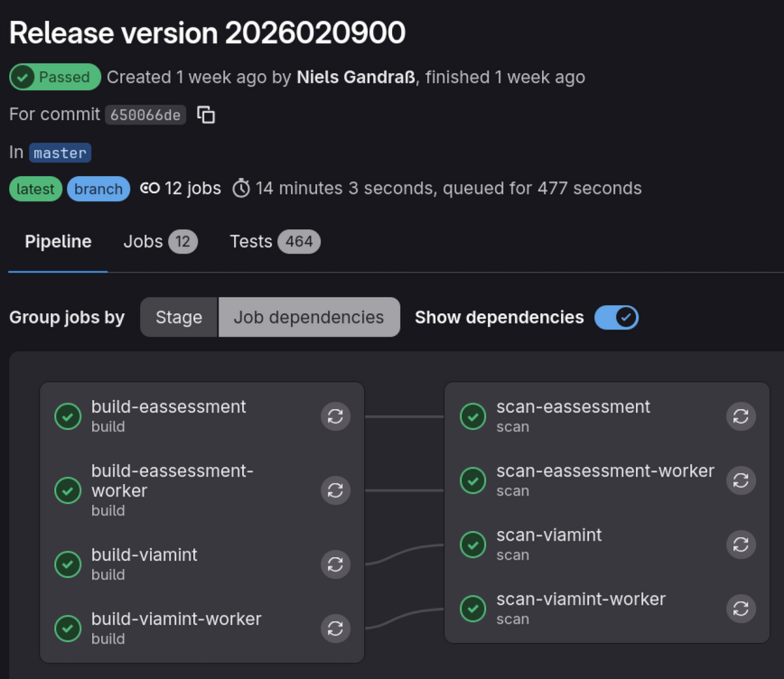Retry the build-eassessment job
This screenshot has width=784, height=679.
pyautogui.click(x=335, y=416)
